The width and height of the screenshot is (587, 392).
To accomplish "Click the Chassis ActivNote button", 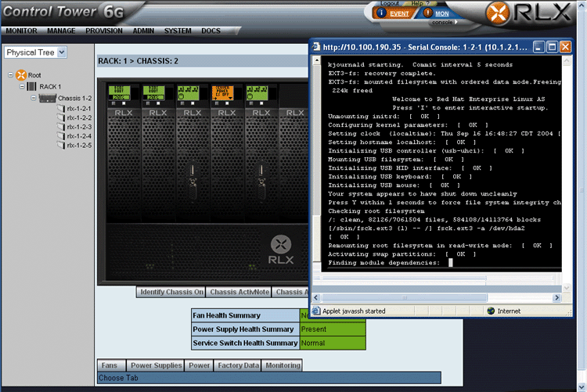I will [239, 292].
